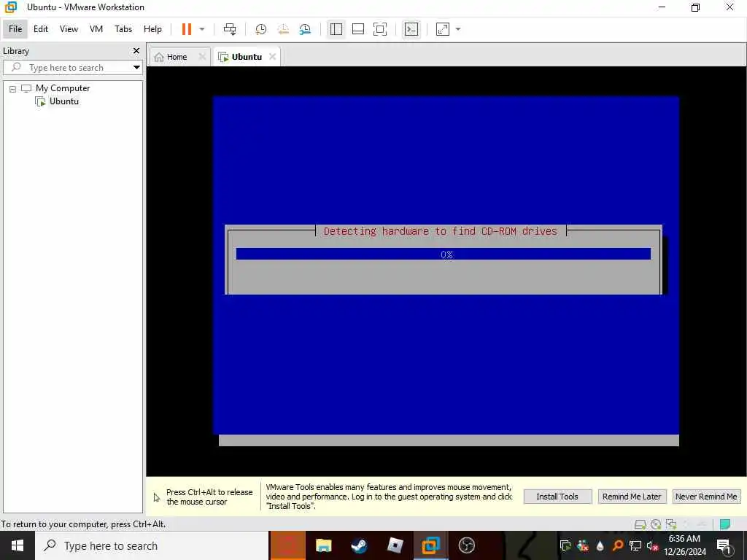Click the VMware tray icon in system tray

pos(565,545)
